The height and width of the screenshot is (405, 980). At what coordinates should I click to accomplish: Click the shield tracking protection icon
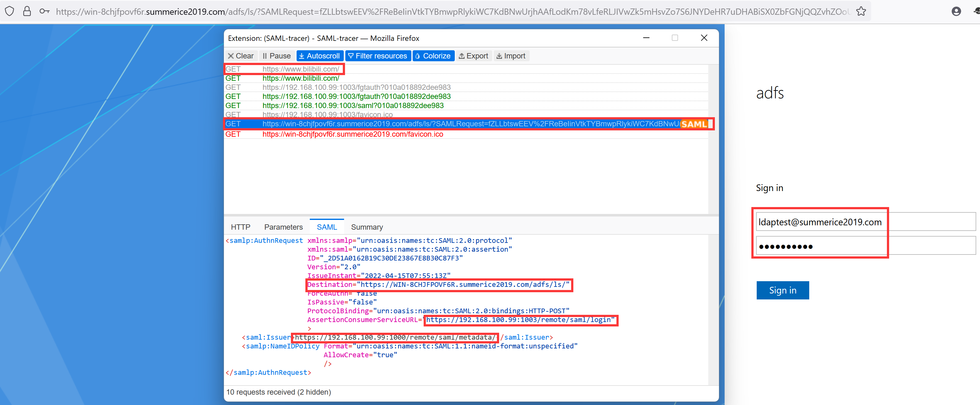9,11
